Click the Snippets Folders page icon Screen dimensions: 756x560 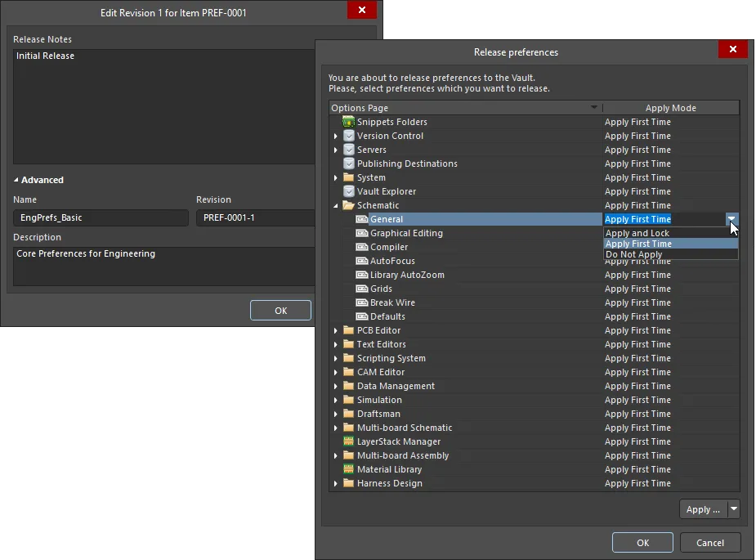(x=348, y=122)
